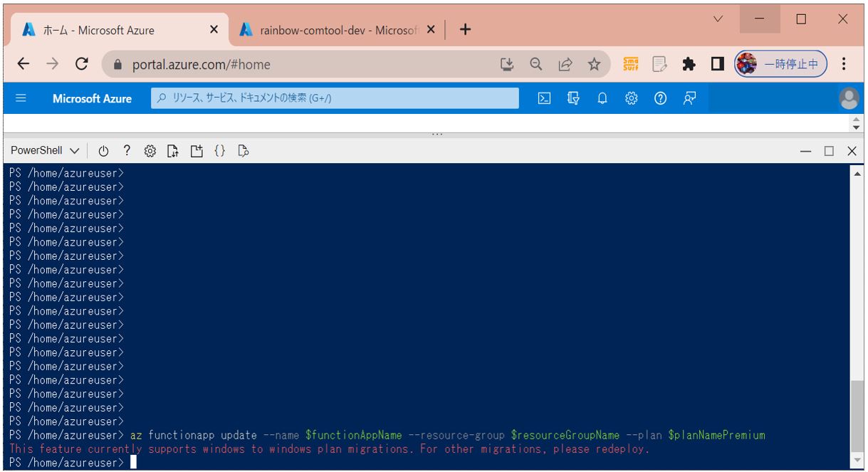
Task: Open the Azure portal hamburger menu
Action: tap(21, 99)
